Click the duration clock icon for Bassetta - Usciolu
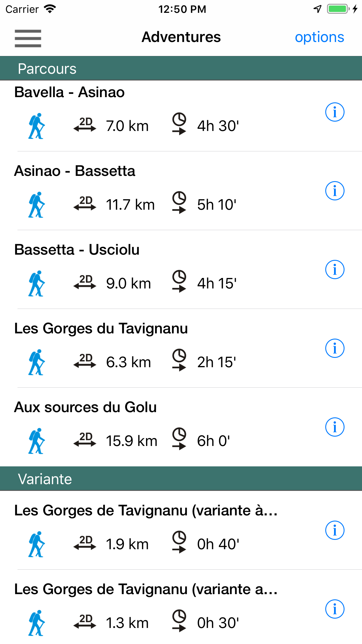This screenshot has width=362, height=644. (x=179, y=281)
